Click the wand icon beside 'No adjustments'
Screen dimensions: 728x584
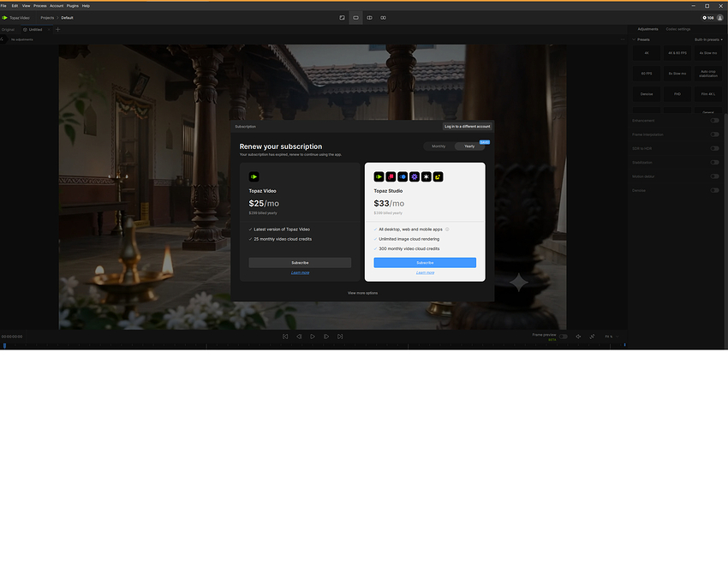[x=3, y=39]
